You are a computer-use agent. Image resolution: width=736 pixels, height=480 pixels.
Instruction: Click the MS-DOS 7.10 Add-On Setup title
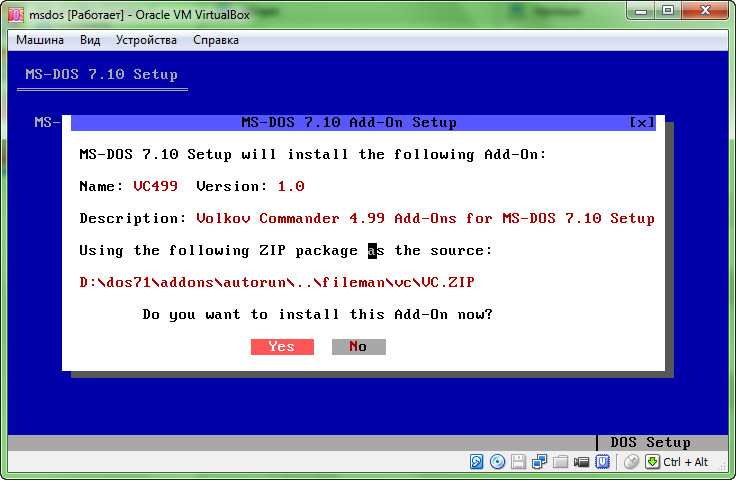(x=349, y=122)
